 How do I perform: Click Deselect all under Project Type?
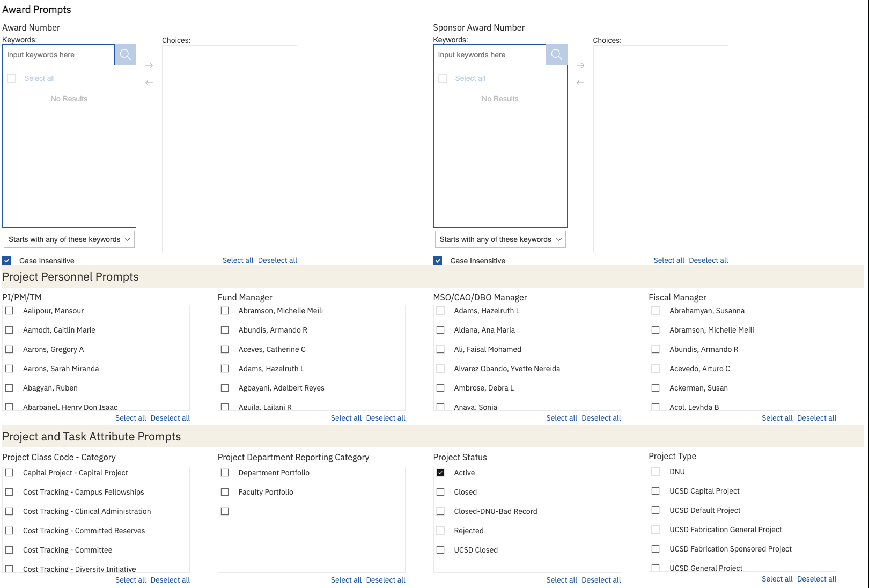pyautogui.click(x=816, y=579)
